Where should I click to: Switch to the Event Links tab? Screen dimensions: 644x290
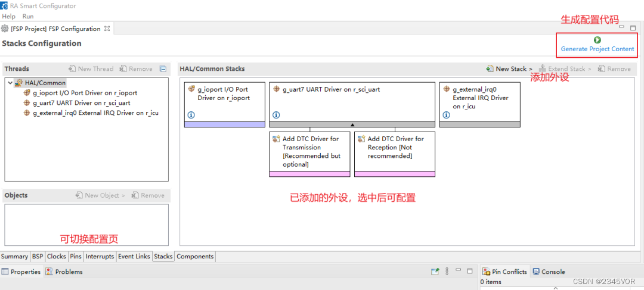coord(134,257)
